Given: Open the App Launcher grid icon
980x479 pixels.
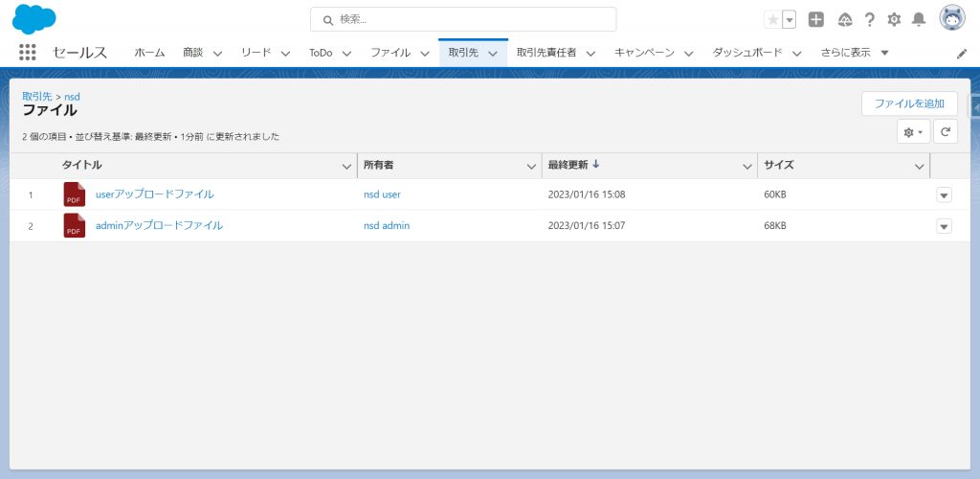Looking at the screenshot, I should click(28, 53).
